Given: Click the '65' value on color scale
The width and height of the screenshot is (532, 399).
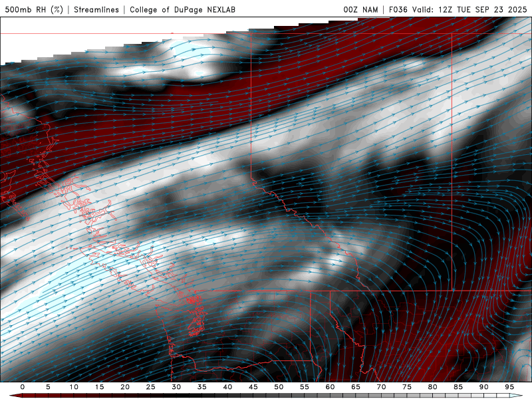Looking at the screenshot, I should point(356,387).
